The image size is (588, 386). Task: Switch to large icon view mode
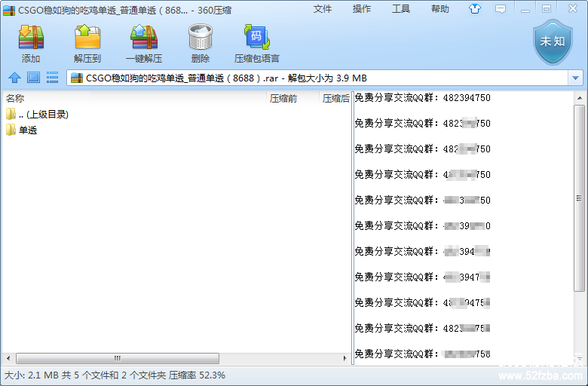pos(33,78)
